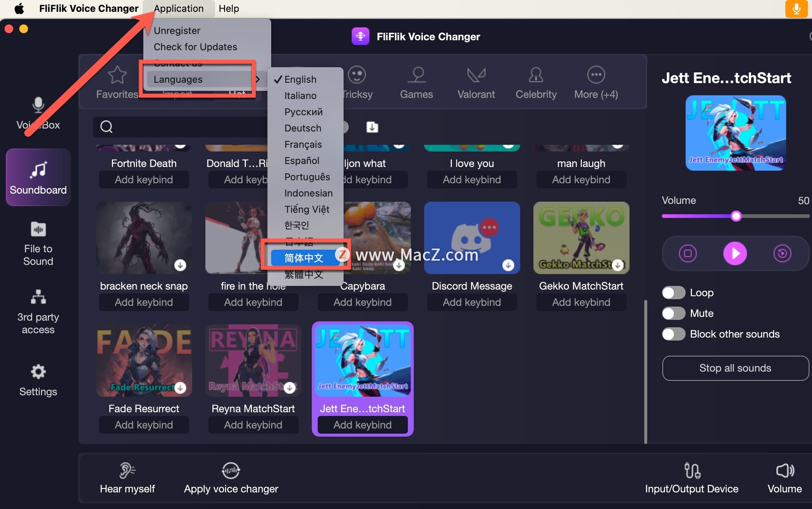Click the soundboard vertical scrollbar

click(x=645, y=372)
